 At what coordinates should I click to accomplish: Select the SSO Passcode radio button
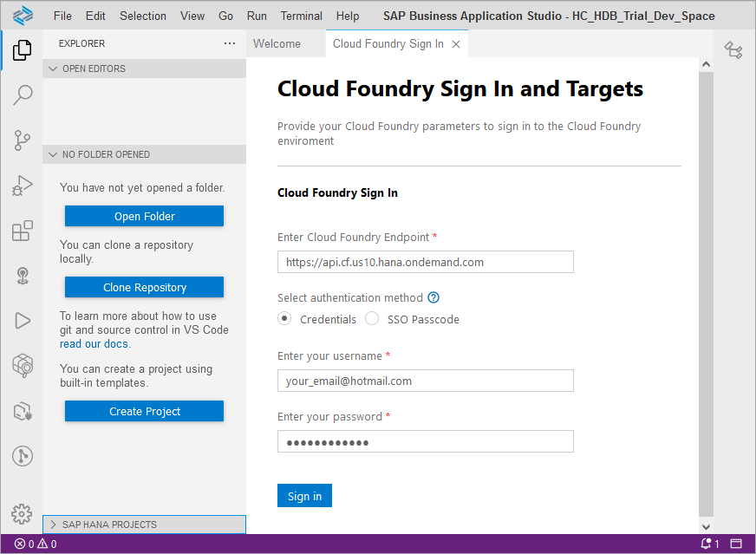click(372, 319)
